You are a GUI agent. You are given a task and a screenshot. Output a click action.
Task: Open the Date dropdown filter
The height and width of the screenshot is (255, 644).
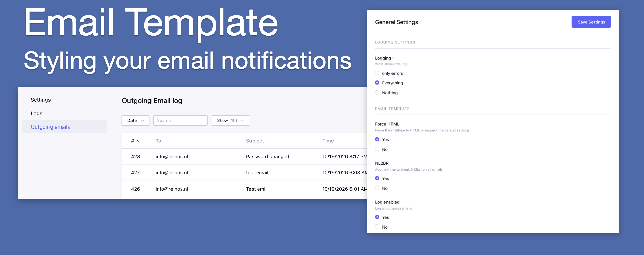(x=136, y=121)
